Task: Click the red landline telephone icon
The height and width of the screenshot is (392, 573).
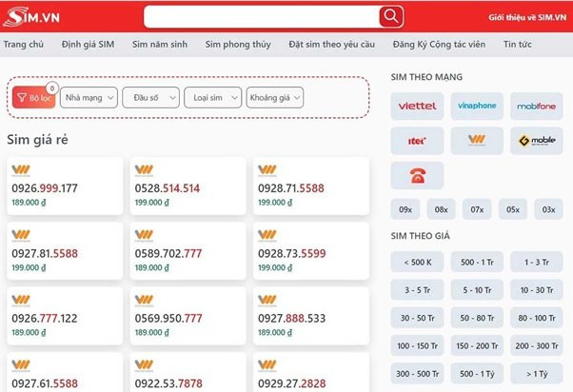Action: pos(417,175)
